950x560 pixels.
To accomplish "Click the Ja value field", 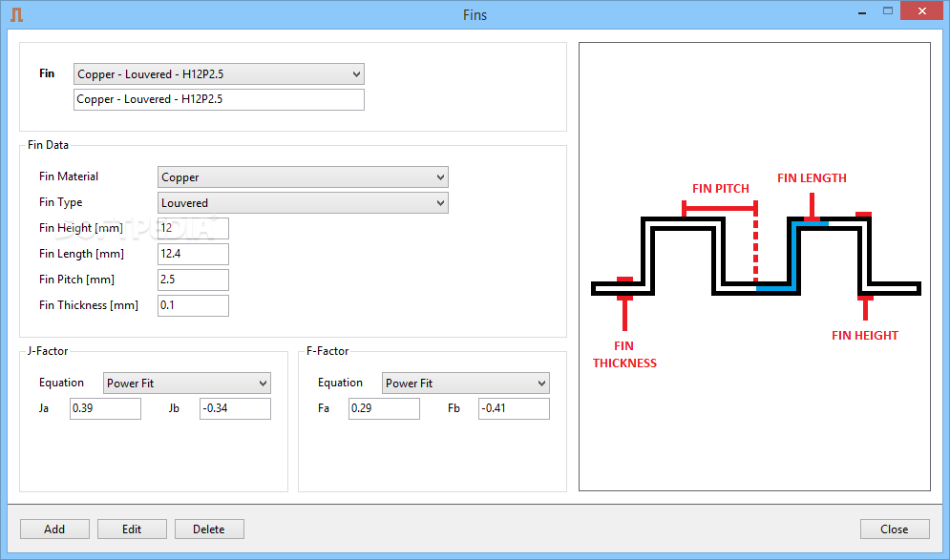I will point(105,408).
